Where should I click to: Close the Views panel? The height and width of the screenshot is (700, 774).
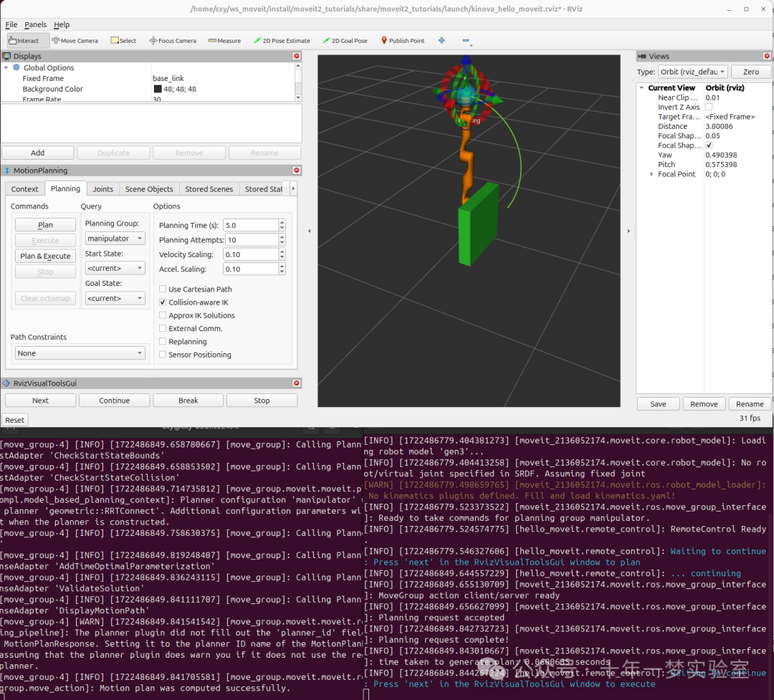767,57
